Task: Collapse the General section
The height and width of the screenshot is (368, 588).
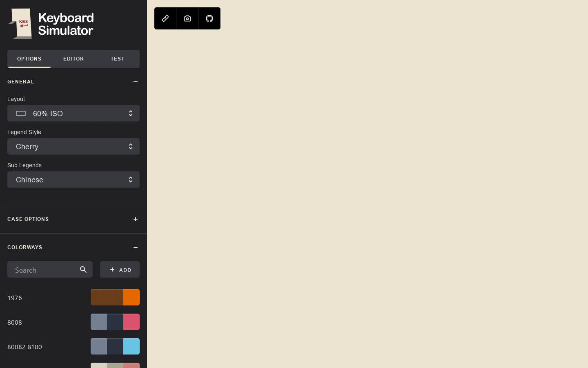Action: coord(136,82)
